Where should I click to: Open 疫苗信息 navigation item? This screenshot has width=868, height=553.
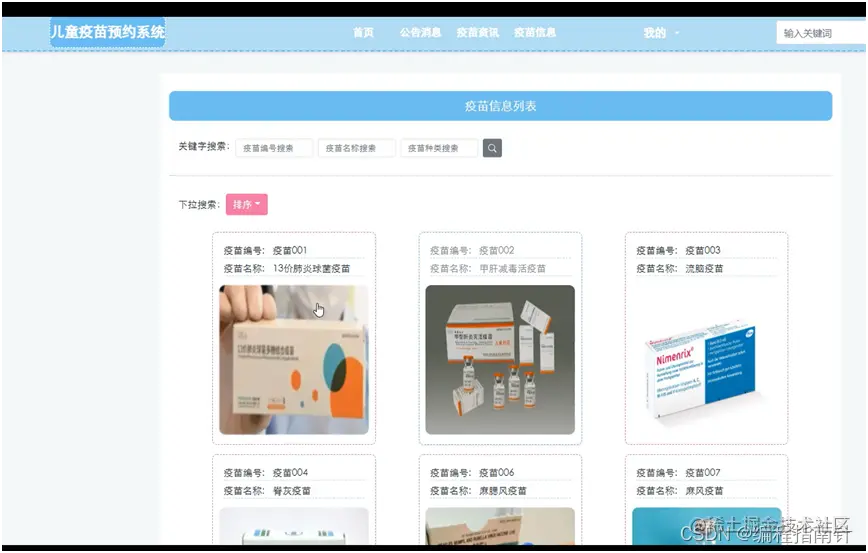(x=535, y=33)
